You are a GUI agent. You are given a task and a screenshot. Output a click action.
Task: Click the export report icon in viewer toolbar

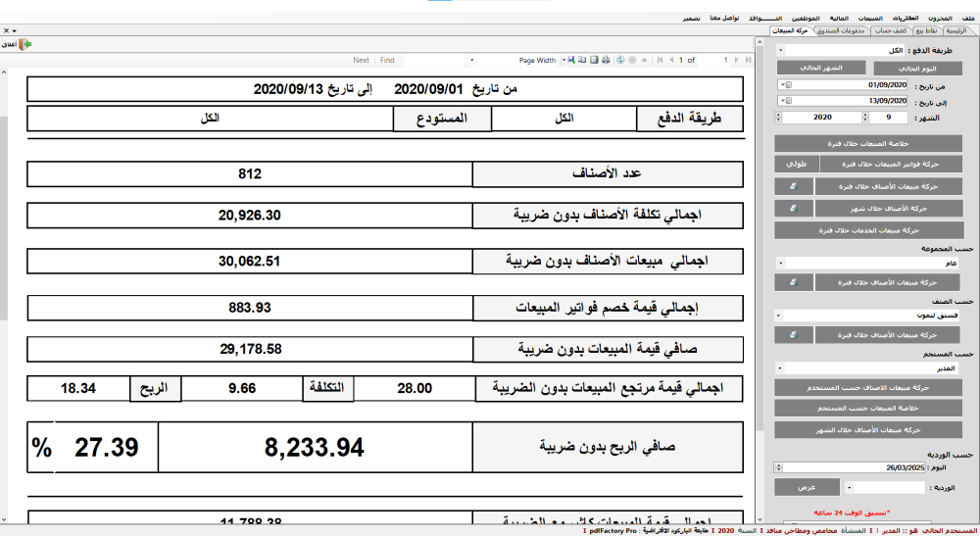pyautogui.click(x=570, y=60)
